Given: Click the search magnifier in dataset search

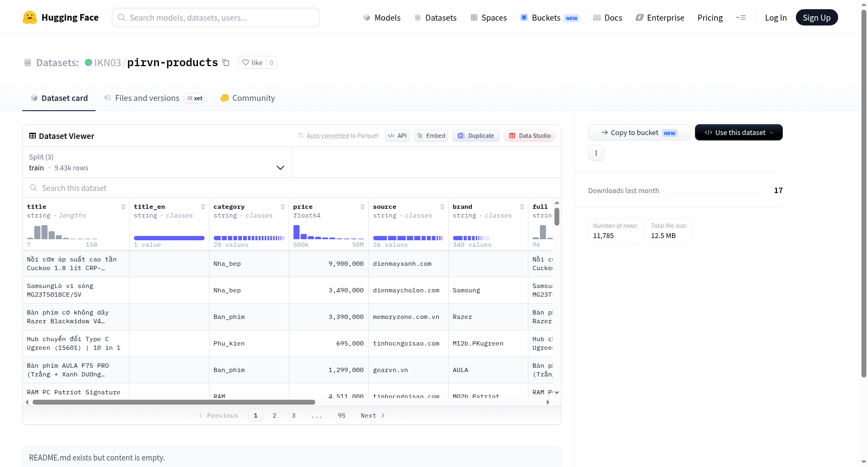Looking at the screenshot, I should pos(34,188).
